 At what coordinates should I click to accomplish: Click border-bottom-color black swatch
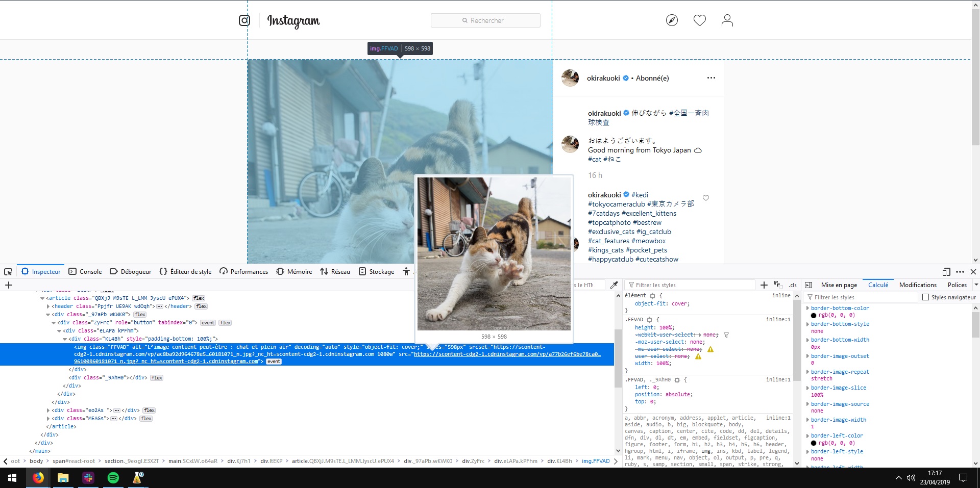(814, 315)
